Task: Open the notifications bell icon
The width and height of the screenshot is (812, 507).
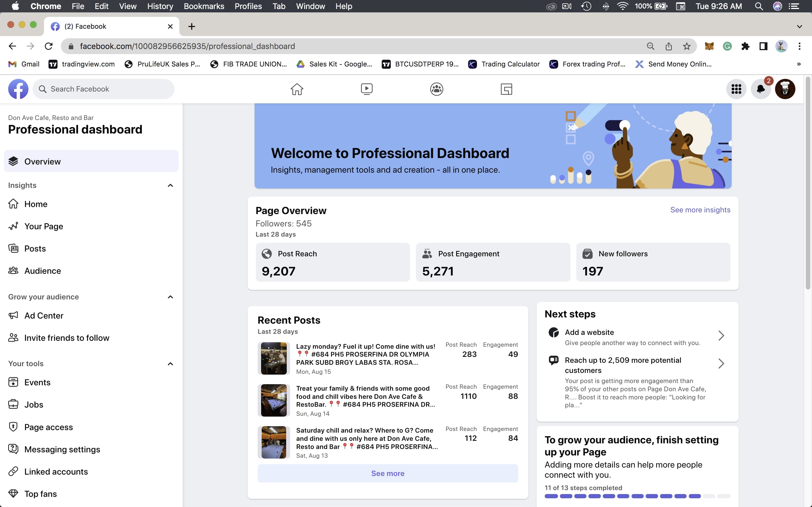Action: (760, 89)
